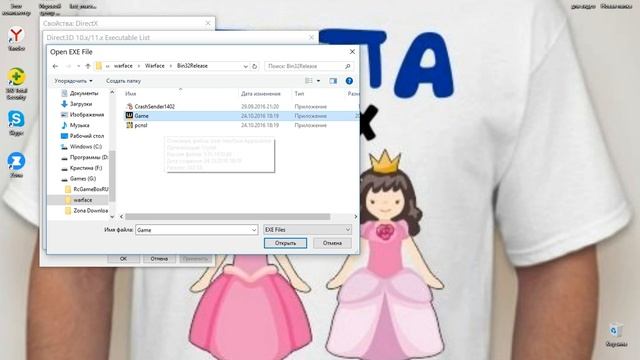Viewport: 640px width, 360px height.
Task: Open the Recycle Bin on desktop
Action: pos(616,335)
